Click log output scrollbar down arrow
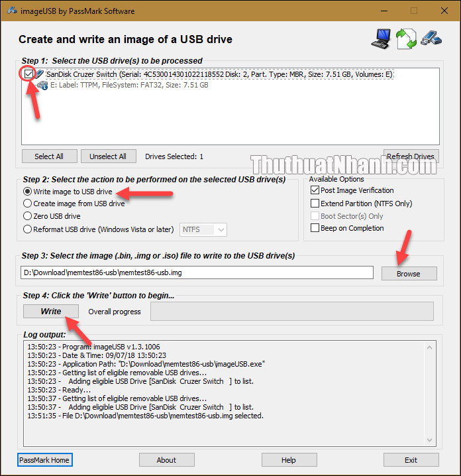461x476 pixels. click(429, 440)
